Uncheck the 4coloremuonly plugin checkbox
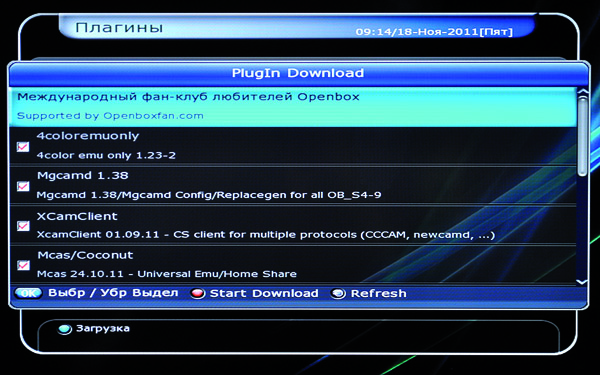The width and height of the screenshot is (600, 375). coord(23,147)
